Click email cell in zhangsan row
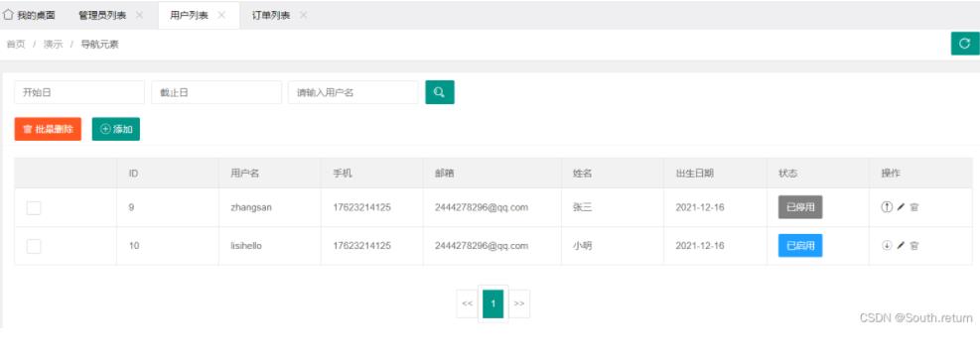The height and width of the screenshot is (362, 980). [x=482, y=208]
